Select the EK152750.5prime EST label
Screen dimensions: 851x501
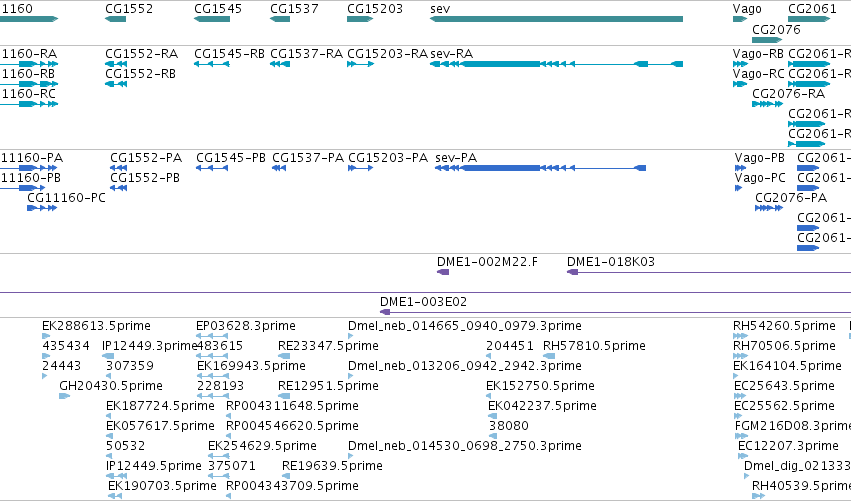tap(541, 386)
